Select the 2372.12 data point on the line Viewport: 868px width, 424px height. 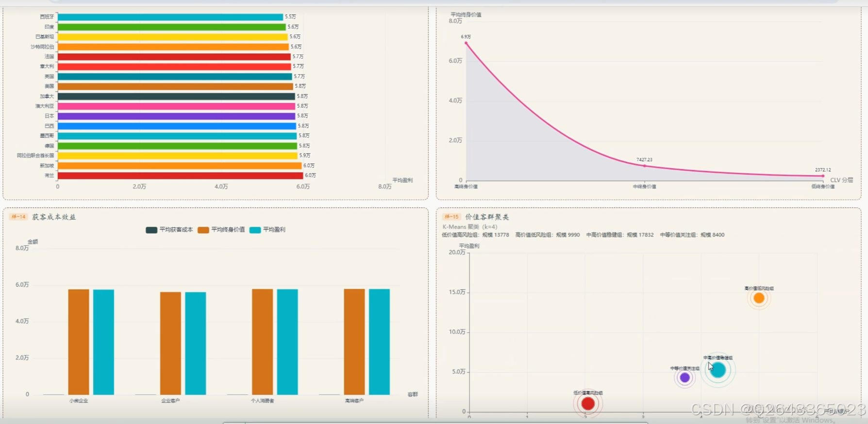(x=823, y=176)
